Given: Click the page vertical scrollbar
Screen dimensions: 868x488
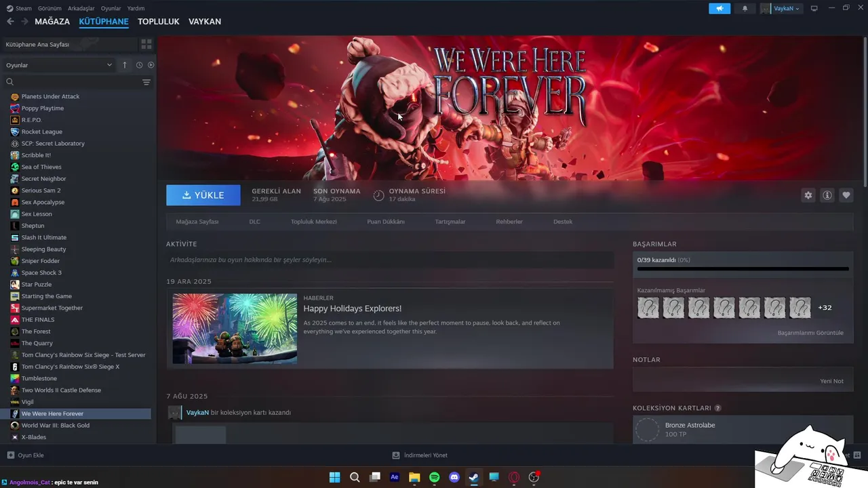Looking at the screenshot, I should point(865,112).
